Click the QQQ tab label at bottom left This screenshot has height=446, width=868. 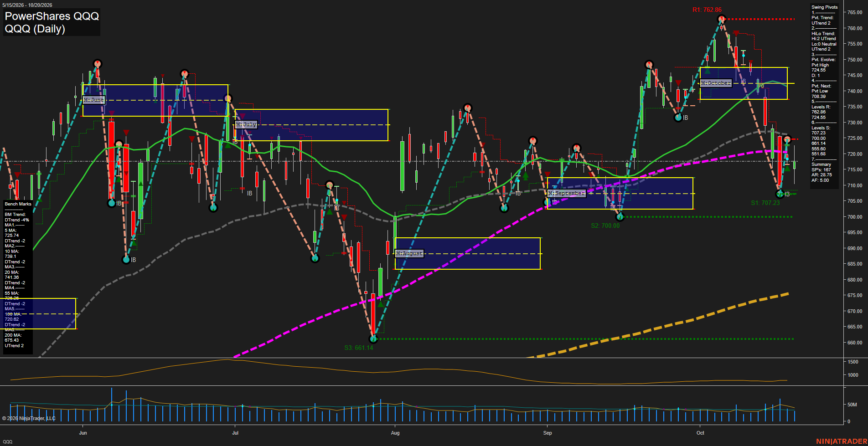(8, 442)
